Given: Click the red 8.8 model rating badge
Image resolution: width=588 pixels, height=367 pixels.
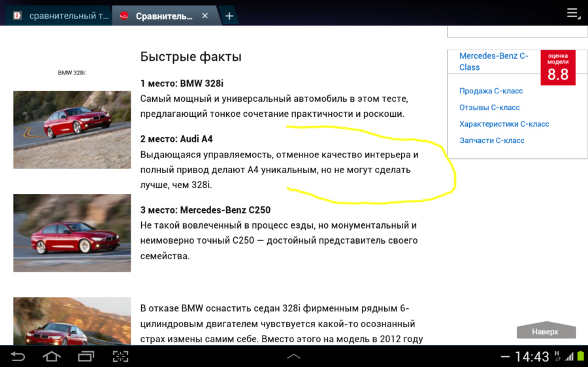Looking at the screenshot, I should [558, 67].
